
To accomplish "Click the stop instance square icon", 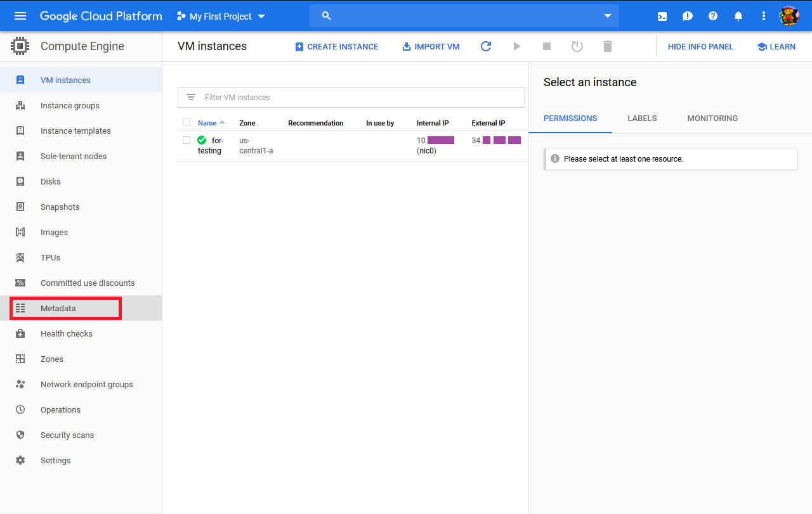I will pos(547,46).
